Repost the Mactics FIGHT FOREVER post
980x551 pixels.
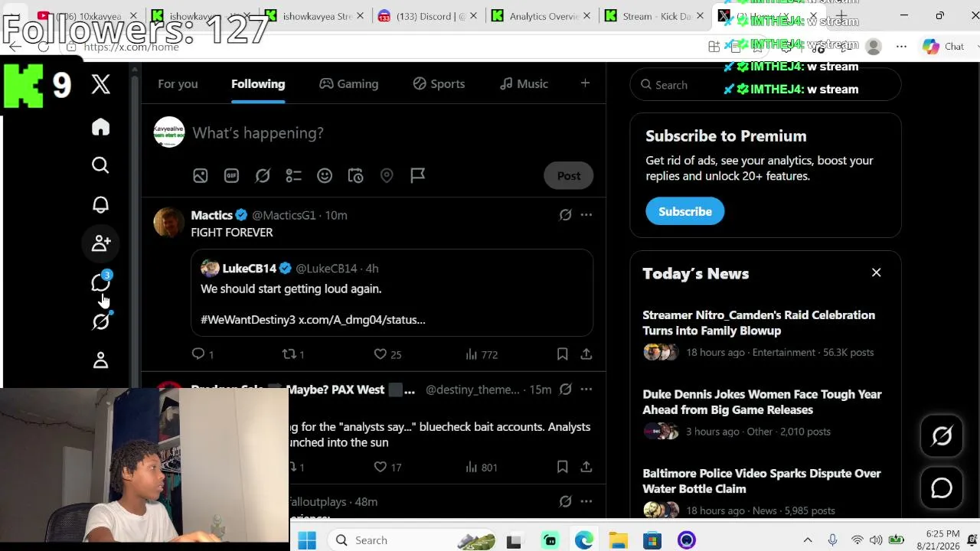click(x=294, y=354)
